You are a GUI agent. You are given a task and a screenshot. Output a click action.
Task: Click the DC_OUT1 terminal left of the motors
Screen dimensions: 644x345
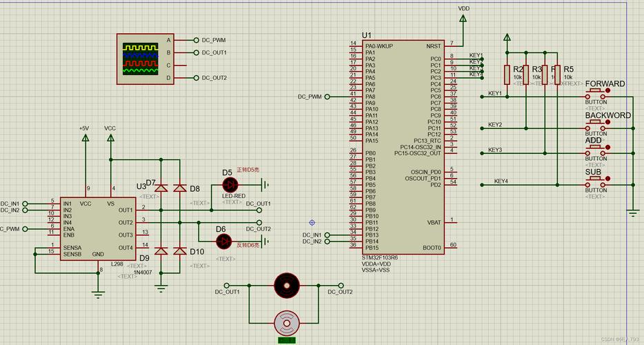[227, 286]
